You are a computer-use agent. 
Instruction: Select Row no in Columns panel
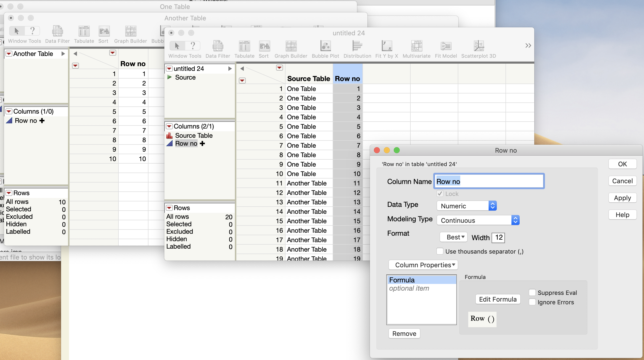tap(186, 144)
